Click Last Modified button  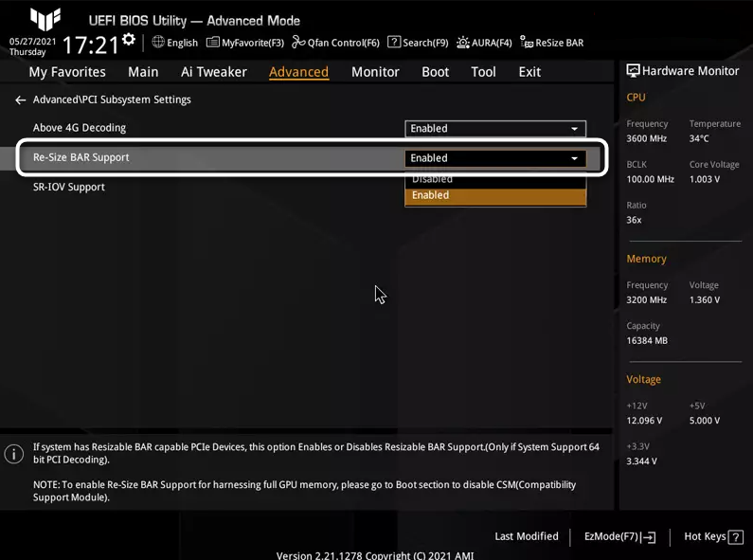click(527, 536)
